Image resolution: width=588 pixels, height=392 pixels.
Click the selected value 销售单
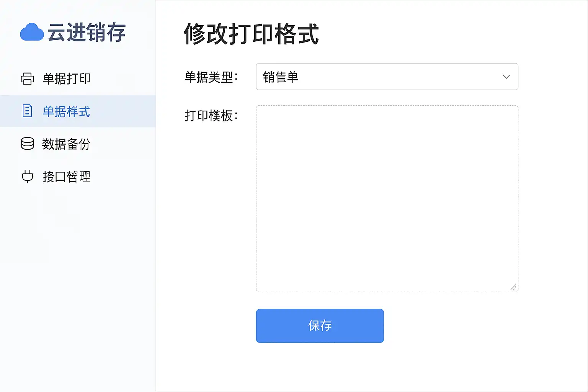[x=281, y=77]
